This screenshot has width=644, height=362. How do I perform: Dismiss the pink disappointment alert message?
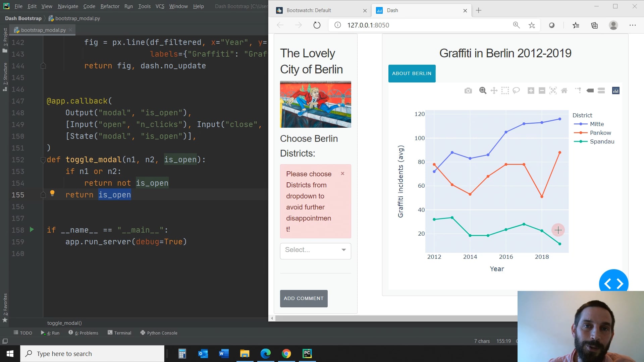point(342,173)
